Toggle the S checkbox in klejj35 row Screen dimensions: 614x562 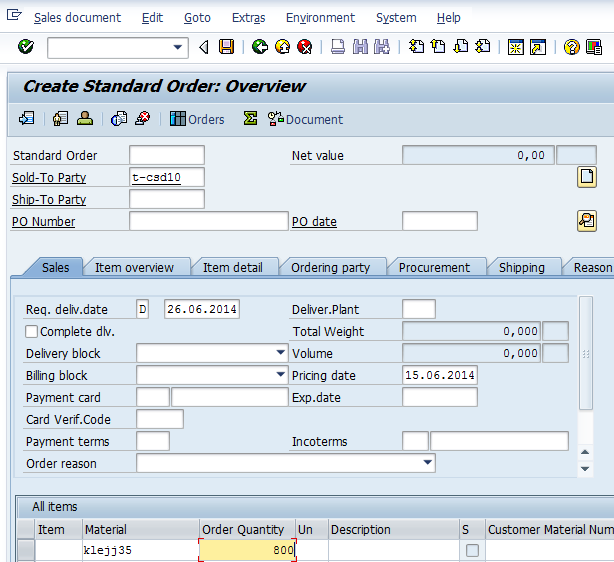472,550
